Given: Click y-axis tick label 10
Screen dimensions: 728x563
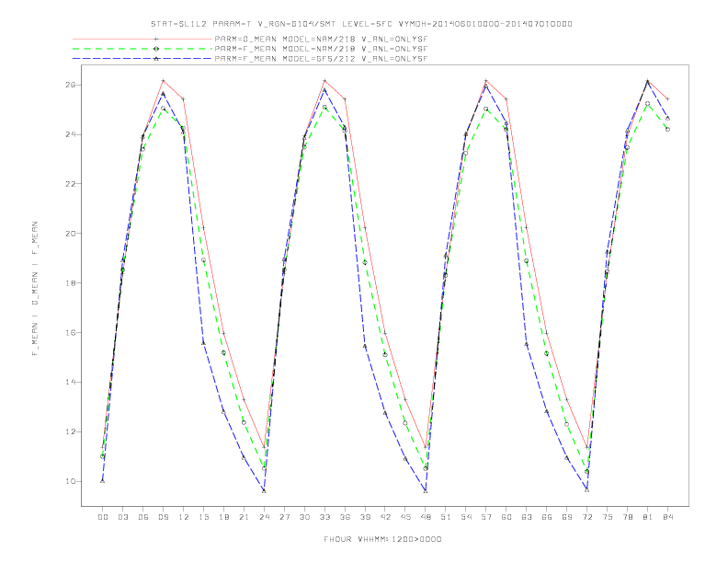Looking at the screenshot, I should 71,481.
